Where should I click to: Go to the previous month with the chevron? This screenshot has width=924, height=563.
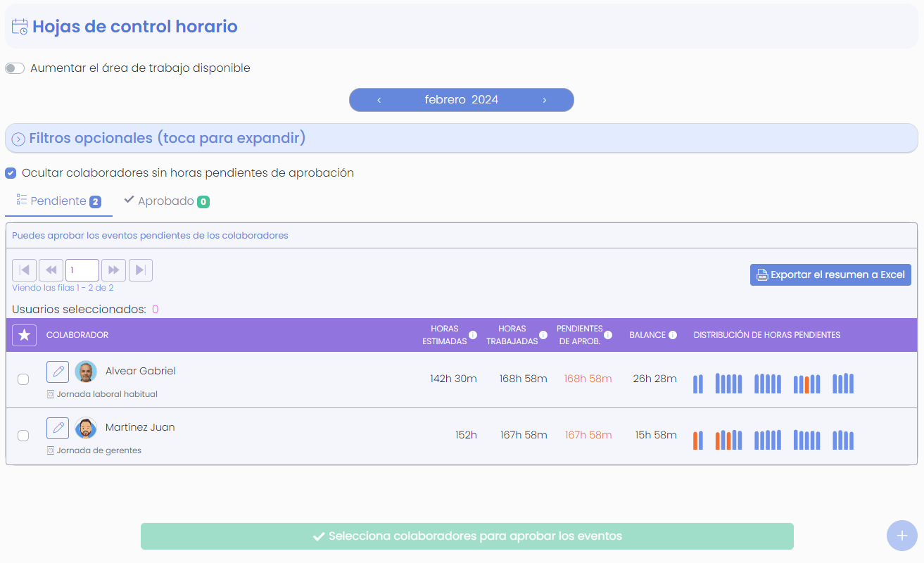click(379, 99)
